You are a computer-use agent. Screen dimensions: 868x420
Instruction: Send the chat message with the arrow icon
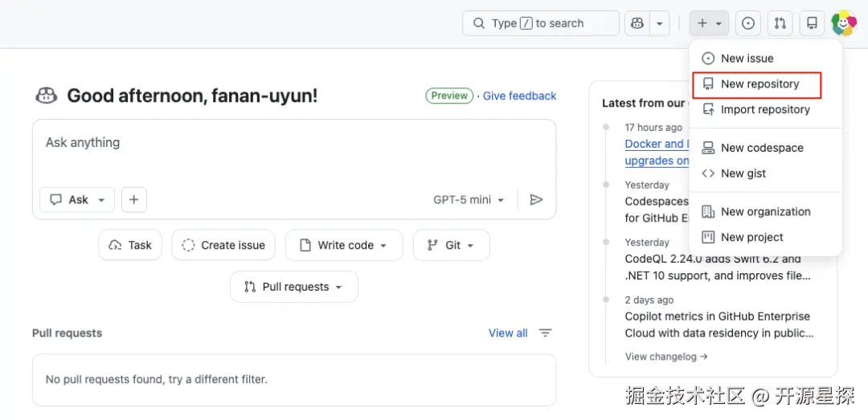point(536,200)
